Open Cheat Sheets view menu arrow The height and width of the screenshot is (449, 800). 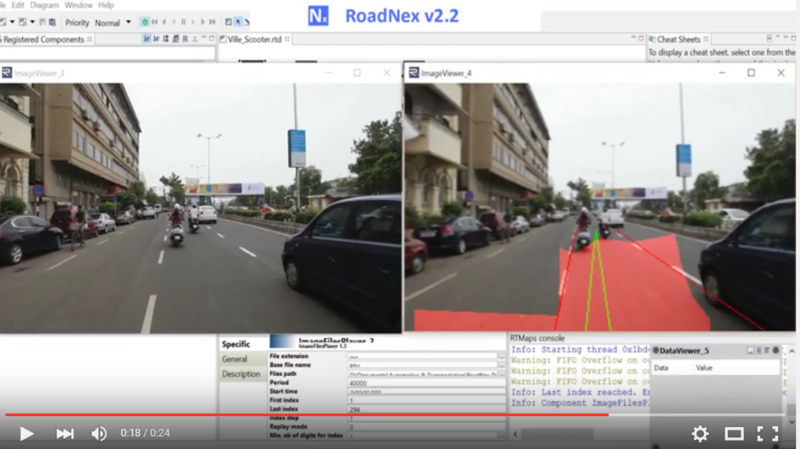click(x=778, y=38)
